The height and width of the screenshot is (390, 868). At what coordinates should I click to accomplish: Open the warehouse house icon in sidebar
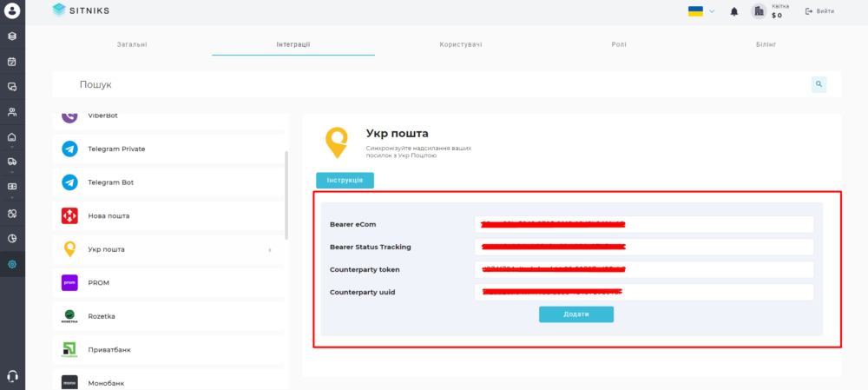click(12, 137)
